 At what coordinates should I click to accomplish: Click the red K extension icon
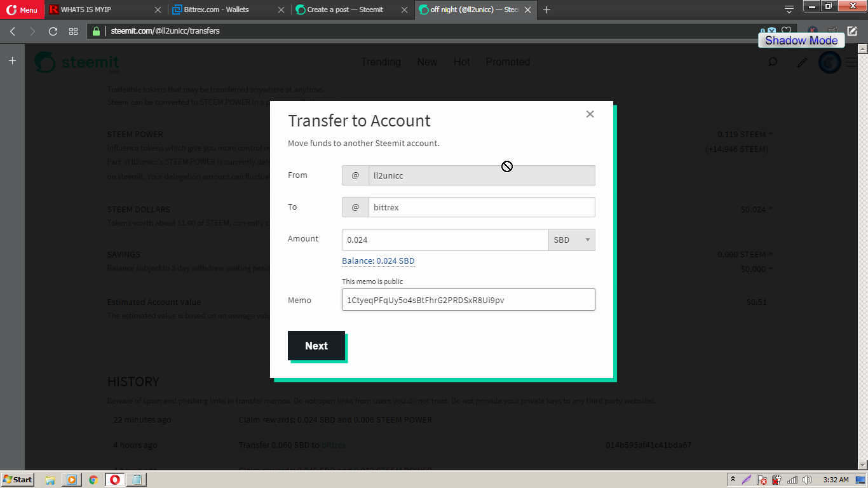pyautogui.click(x=813, y=30)
